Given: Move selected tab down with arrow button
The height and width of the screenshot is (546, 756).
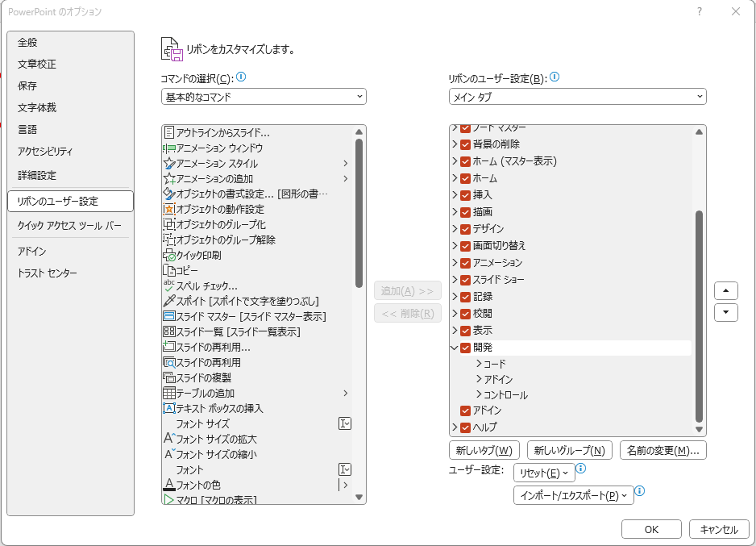Looking at the screenshot, I should pyautogui.click(x=725, y=313).
